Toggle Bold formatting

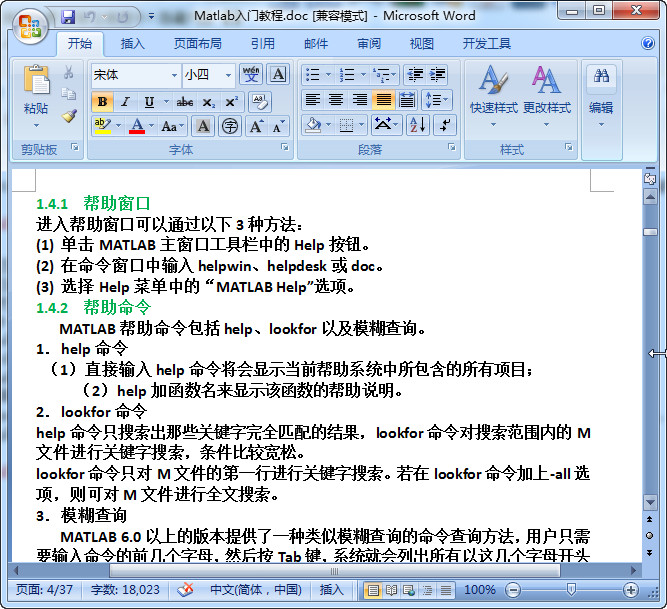click(102, 102)
